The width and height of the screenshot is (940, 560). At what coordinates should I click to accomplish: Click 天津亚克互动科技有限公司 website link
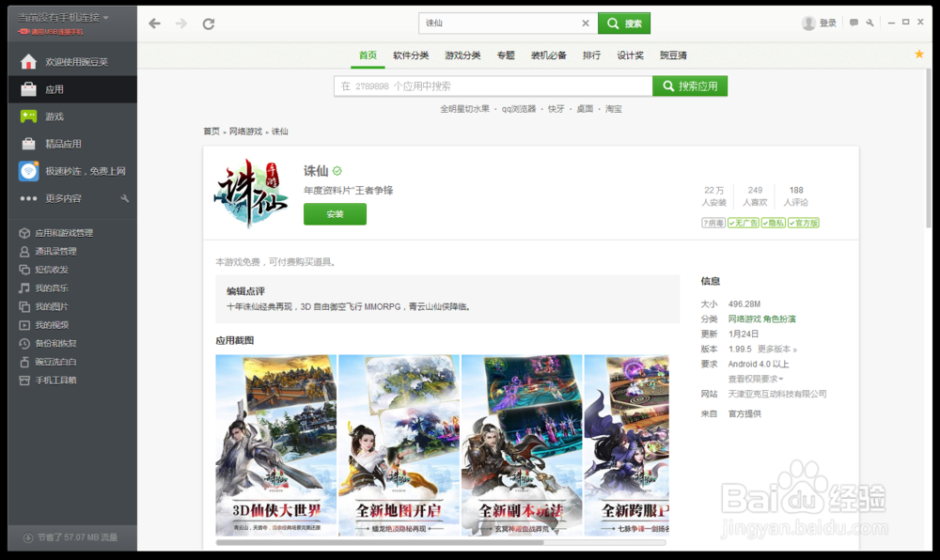(777, 394)
